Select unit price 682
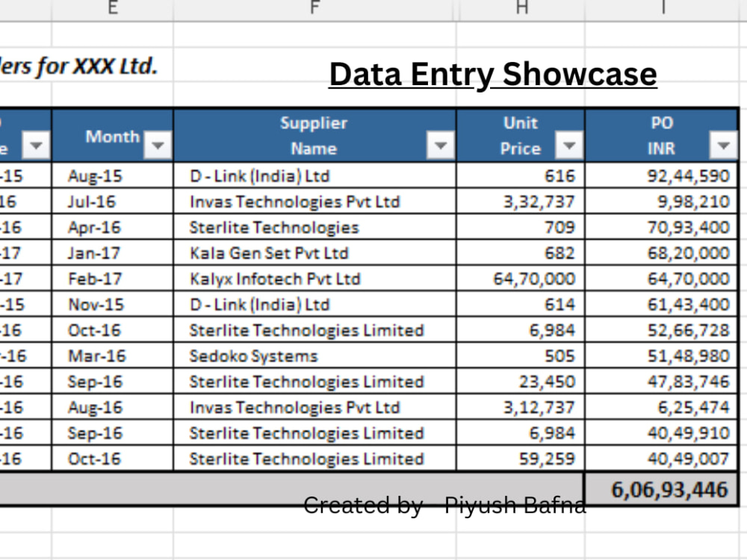 click(520, 253)
